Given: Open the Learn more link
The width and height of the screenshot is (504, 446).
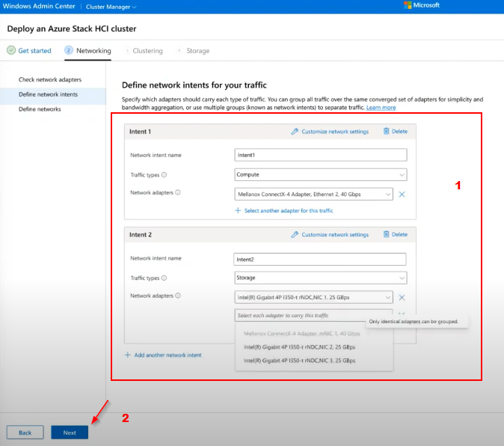Looking at the screenshot, I should (x=381, y=108).
